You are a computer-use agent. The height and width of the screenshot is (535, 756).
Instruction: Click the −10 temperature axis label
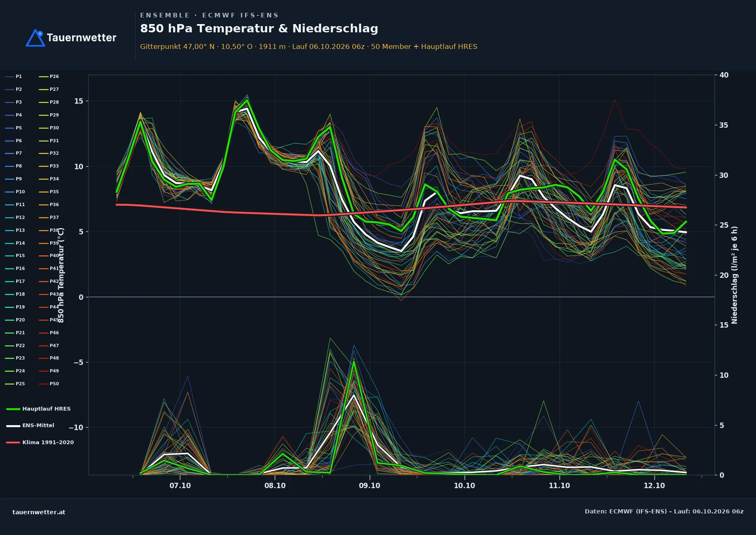click(76, 428)
